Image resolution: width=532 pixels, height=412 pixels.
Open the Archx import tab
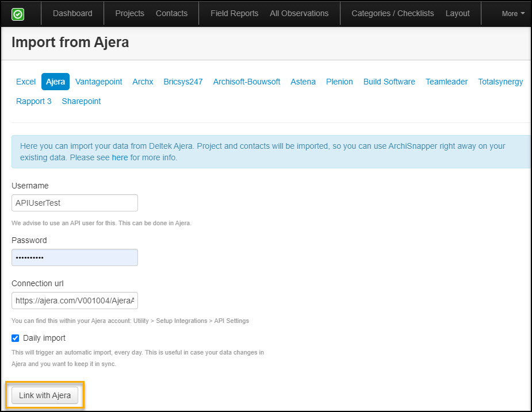click(x=143, y=82)
